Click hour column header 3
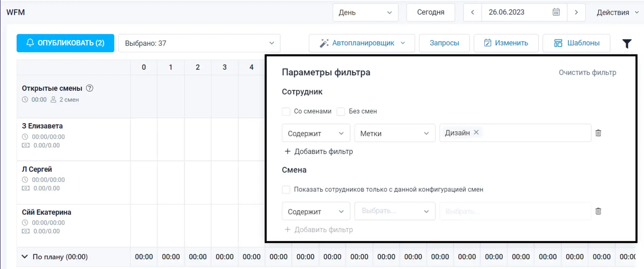The image size is (644, 269). point(225,67)
